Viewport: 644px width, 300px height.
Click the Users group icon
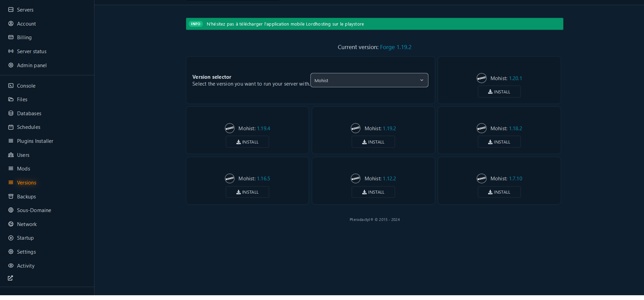tap(11, 155)
